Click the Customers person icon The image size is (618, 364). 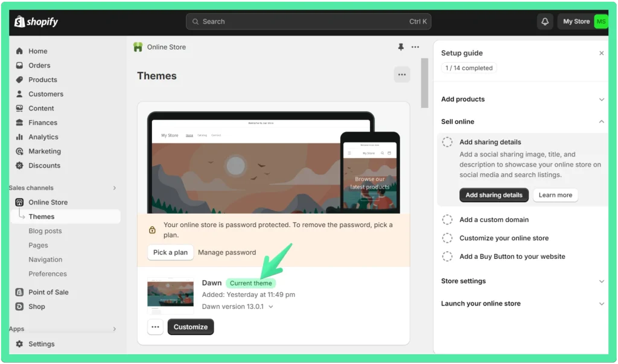(19, 94)
